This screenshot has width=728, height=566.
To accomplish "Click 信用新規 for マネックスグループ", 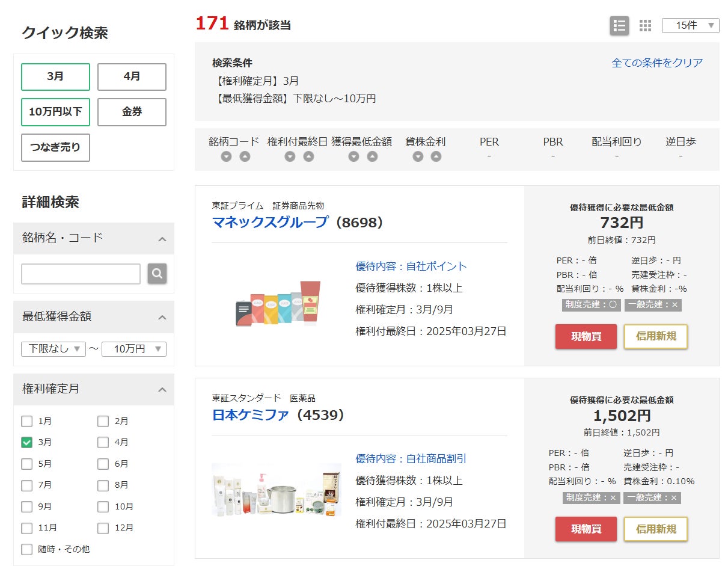I will point(656,336).
